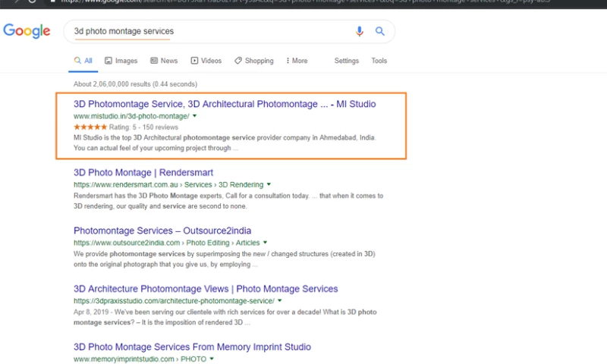Expand dropdown arrow beside memoryimprintstudio.com URL
Screen dimensions: 607x364
212,359
